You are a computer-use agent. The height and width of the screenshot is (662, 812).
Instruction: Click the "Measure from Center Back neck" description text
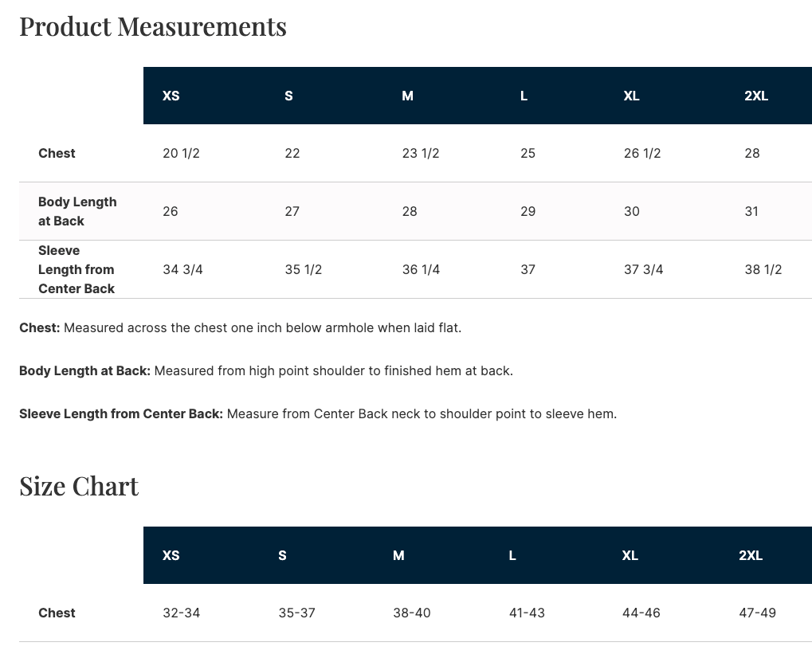(x=422, y=413)
